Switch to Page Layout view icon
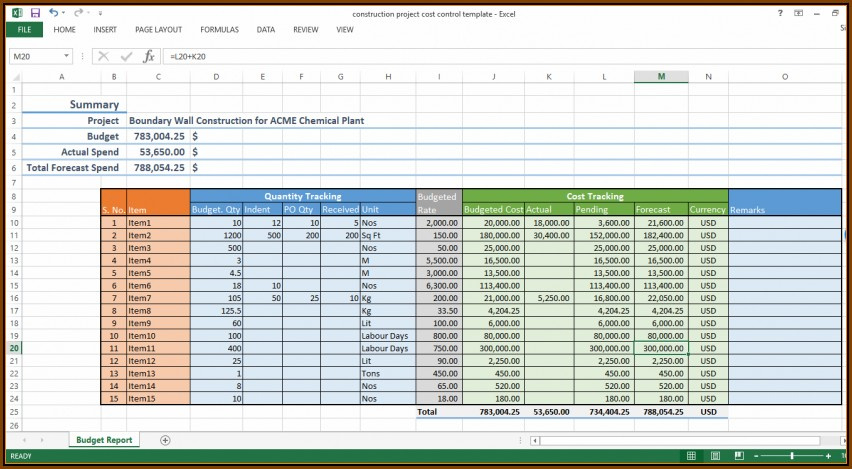This screenshot has width=852, height=469. coord(715,456)
